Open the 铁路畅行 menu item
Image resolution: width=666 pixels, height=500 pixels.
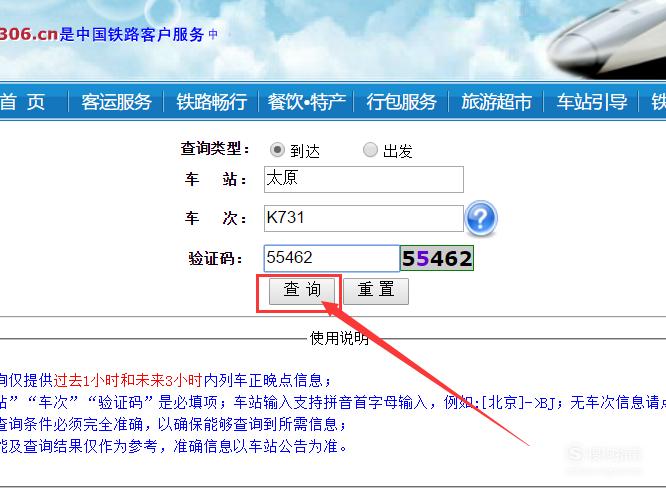pyautogui.click(x=212, y=102)
